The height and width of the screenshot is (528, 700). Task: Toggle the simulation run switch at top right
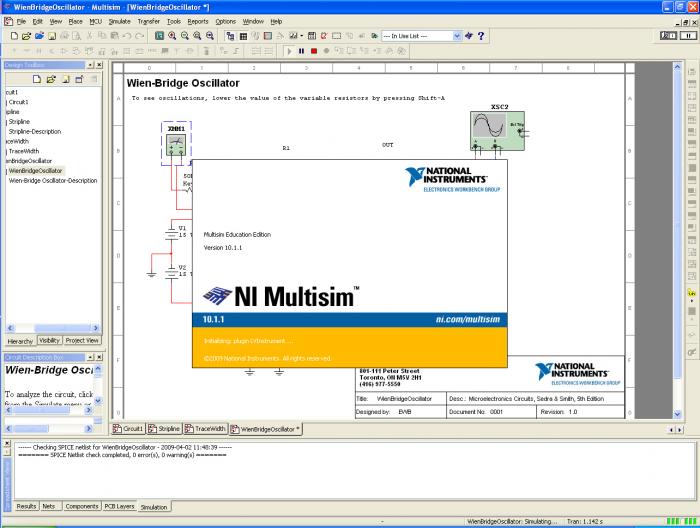[x=668, y=36]
